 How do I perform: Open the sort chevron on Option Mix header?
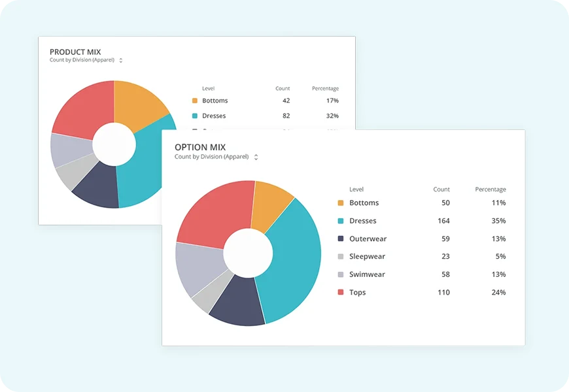(256, 157)
